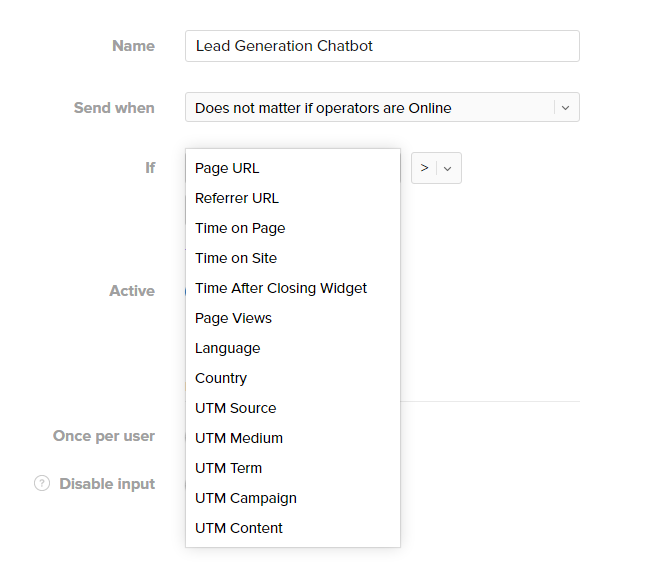This screenshot has width=654, height=581.
Task: Click the help icon beside Disable input
Action: (42, 484)
